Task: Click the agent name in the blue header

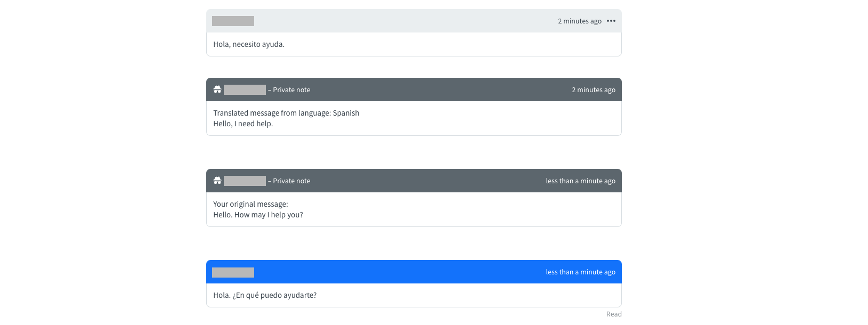Action: 233,273
